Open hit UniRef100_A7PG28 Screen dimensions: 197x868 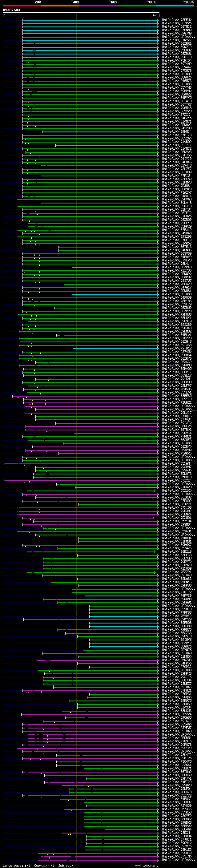tap(177, 487)
